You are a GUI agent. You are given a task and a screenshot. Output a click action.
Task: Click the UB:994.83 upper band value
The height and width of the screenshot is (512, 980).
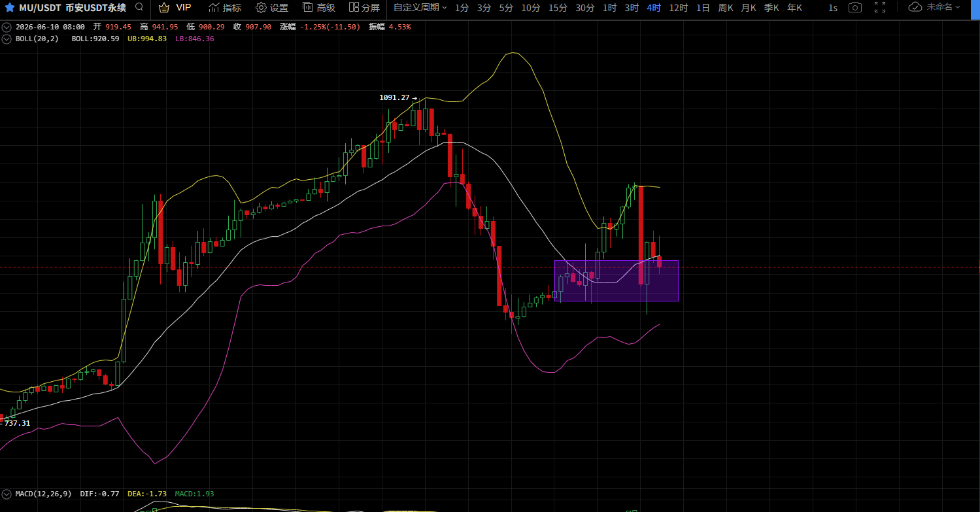tap(147, 39)
